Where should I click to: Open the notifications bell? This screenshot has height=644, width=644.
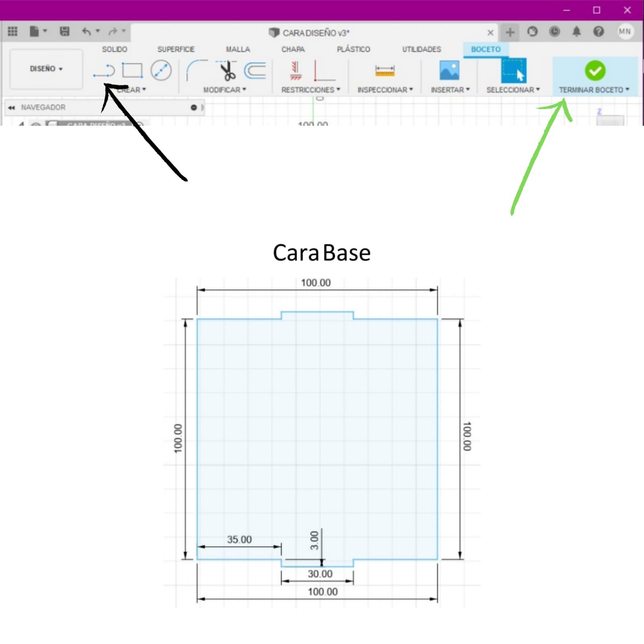tap(577, 31)
